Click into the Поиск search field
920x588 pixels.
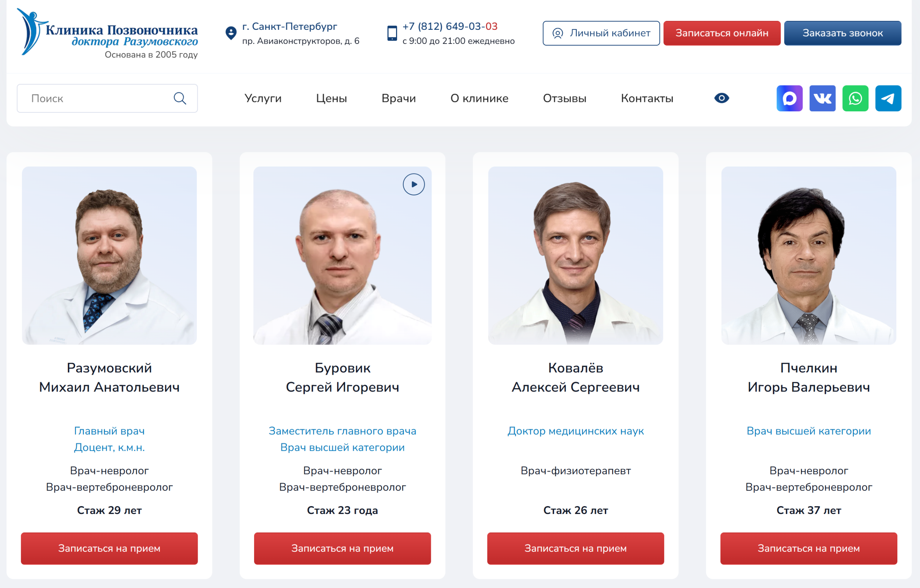click(x=107, y=98)
